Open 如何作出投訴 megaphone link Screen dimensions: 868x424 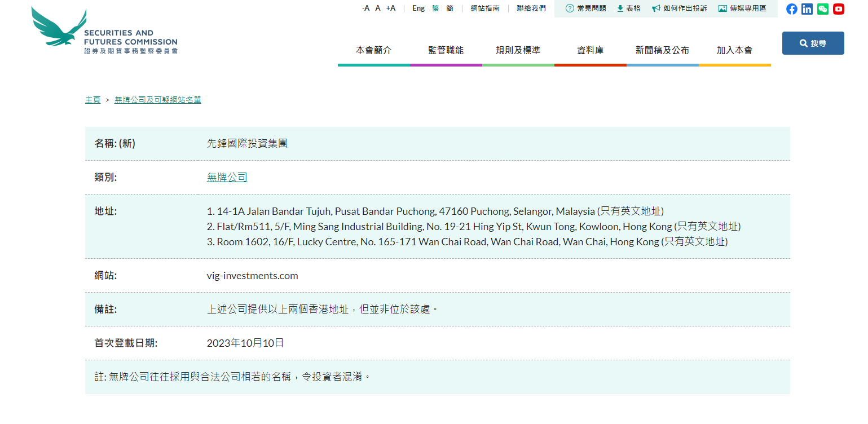(x=680, y=8)
